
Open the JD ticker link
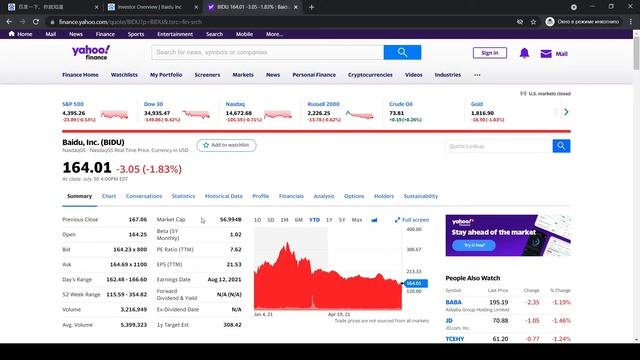point(449,321)
